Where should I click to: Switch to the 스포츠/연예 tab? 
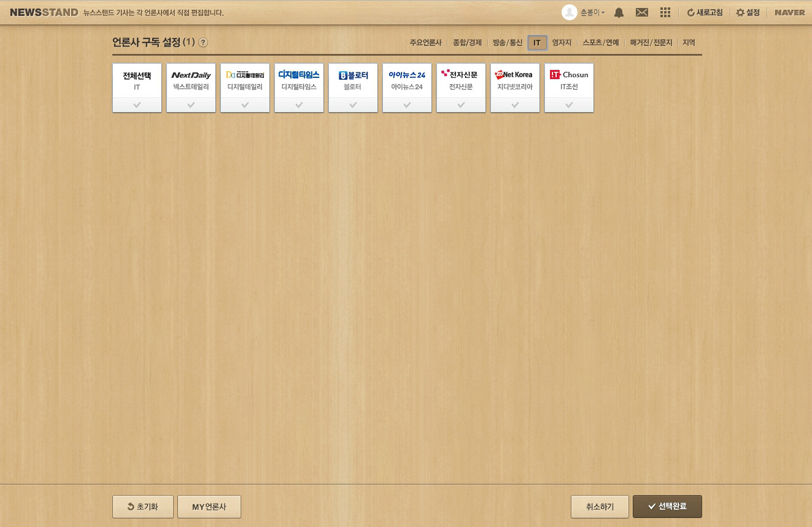tap(601, 43)
